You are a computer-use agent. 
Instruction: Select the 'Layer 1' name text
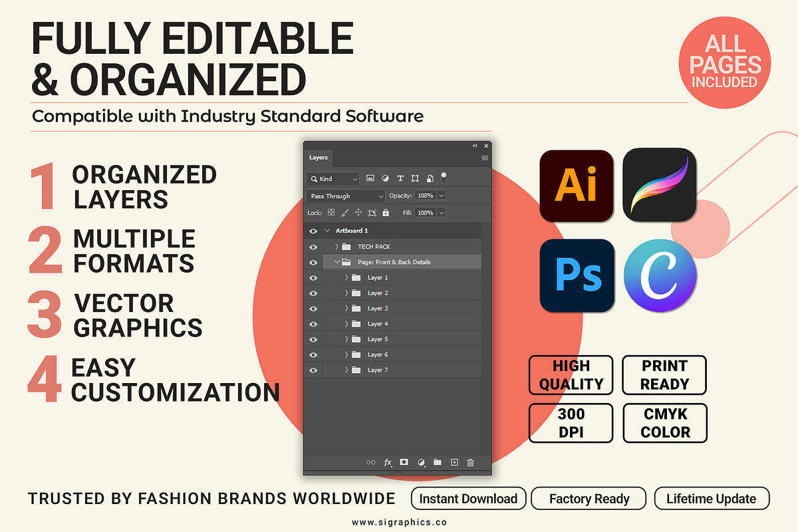(378, 277)
